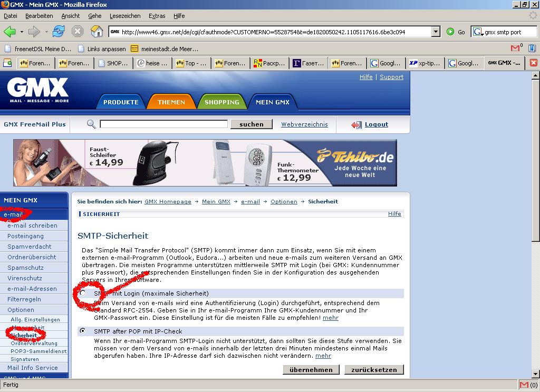Click the green Back arrow button
This screenshot has height=392, width=540.
pyautogui.click(x=9, y=32)
